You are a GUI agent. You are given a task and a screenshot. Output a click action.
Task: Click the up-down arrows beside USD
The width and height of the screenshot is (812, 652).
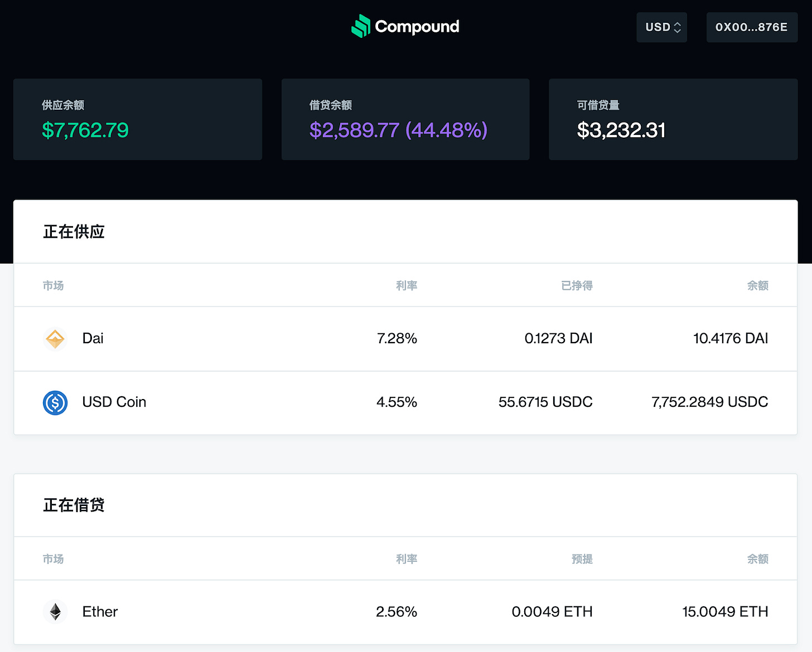[x=678, y=27]
